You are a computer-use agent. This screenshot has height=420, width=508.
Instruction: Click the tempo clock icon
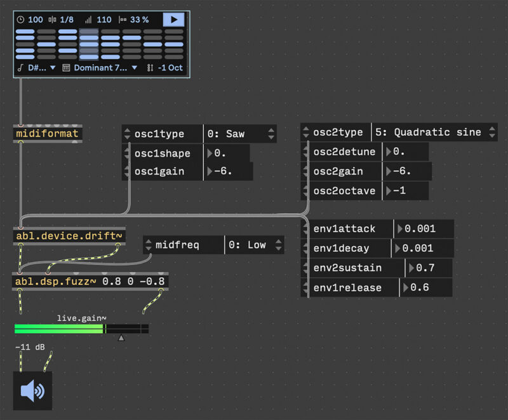(20, 20)
